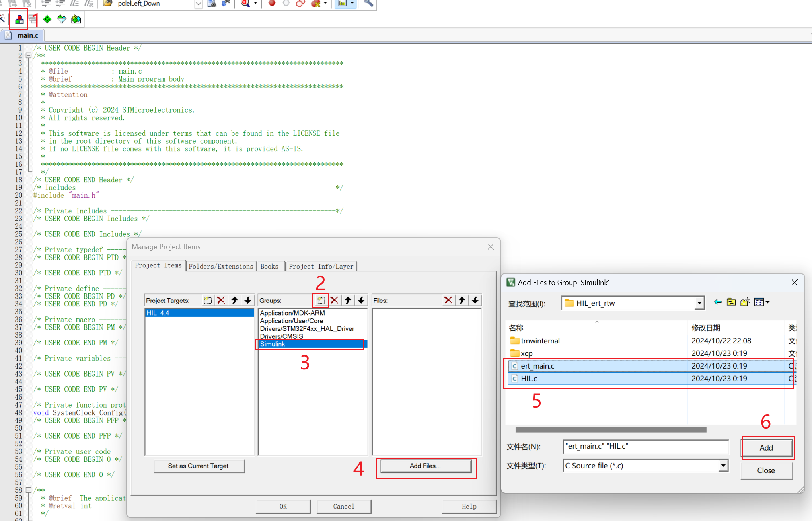Select the Simulink group
812x521 pixels.
pyautogui.click(x=313, y=344)
